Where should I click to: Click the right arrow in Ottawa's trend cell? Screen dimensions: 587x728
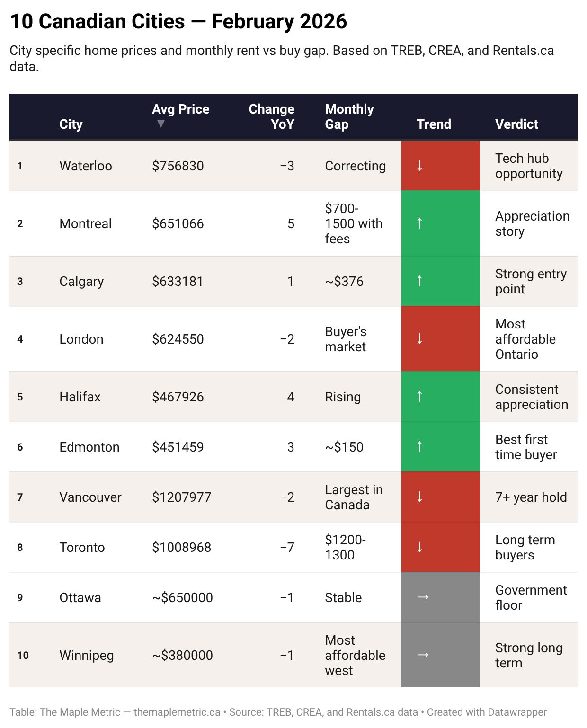(423, 597)
